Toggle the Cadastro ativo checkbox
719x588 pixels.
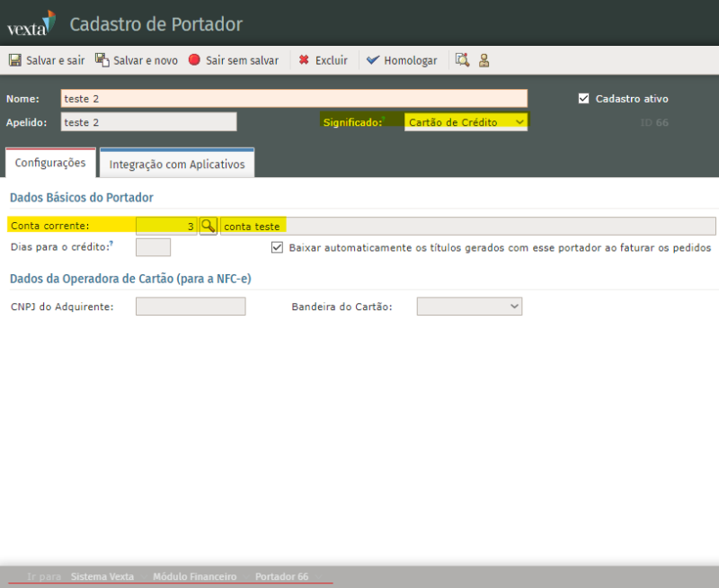coord(583,99)
